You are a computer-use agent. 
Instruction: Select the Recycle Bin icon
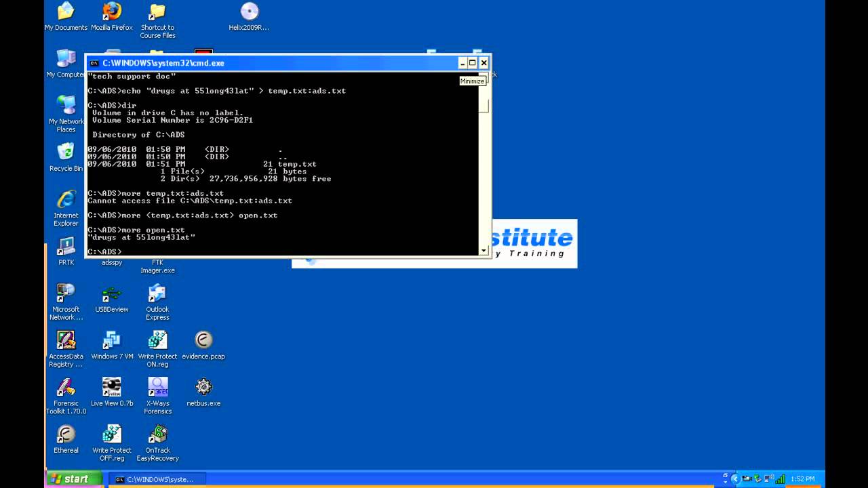click(66, 157)
